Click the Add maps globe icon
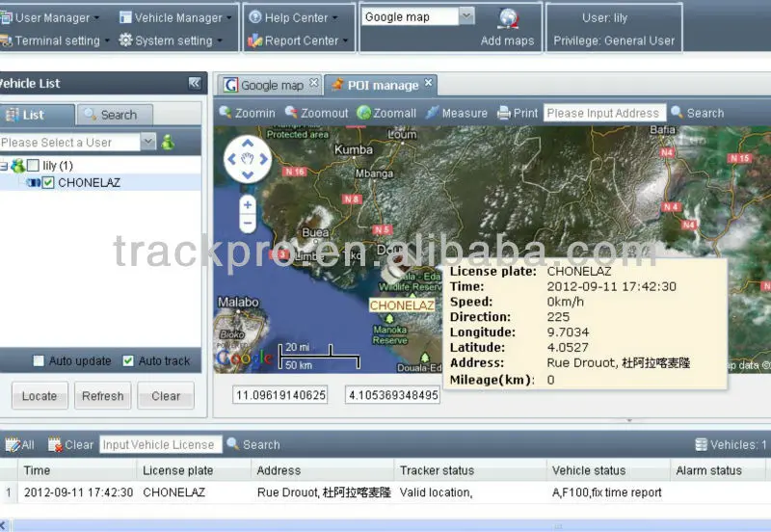 (508, 19)
